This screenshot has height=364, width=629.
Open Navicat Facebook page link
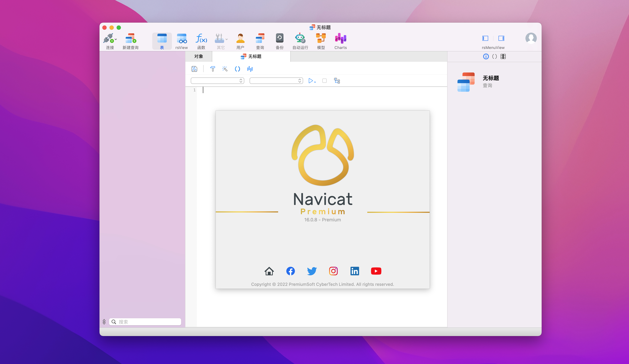point(290,271)
